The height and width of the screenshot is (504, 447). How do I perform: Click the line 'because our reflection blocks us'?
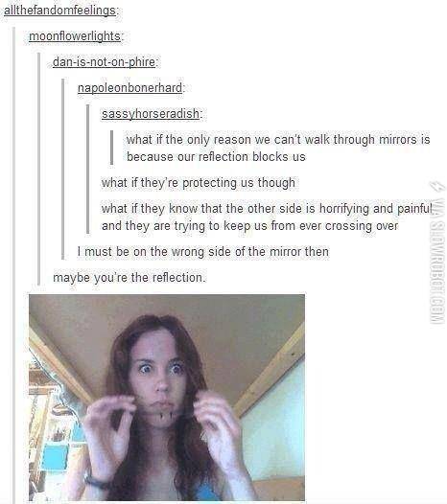point(216,157)
